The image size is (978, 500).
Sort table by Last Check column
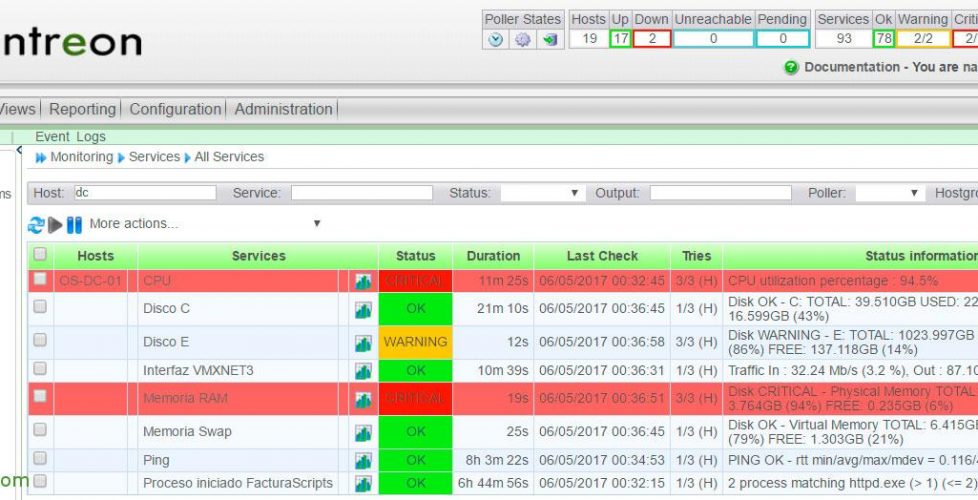603,256
